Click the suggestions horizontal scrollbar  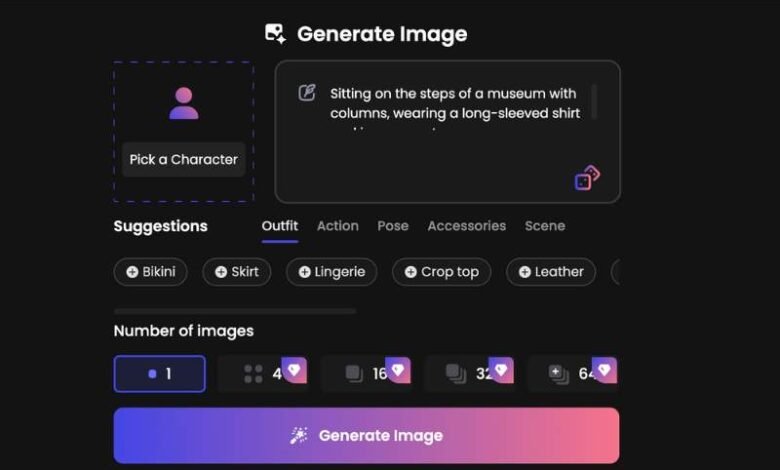(235, 311)
